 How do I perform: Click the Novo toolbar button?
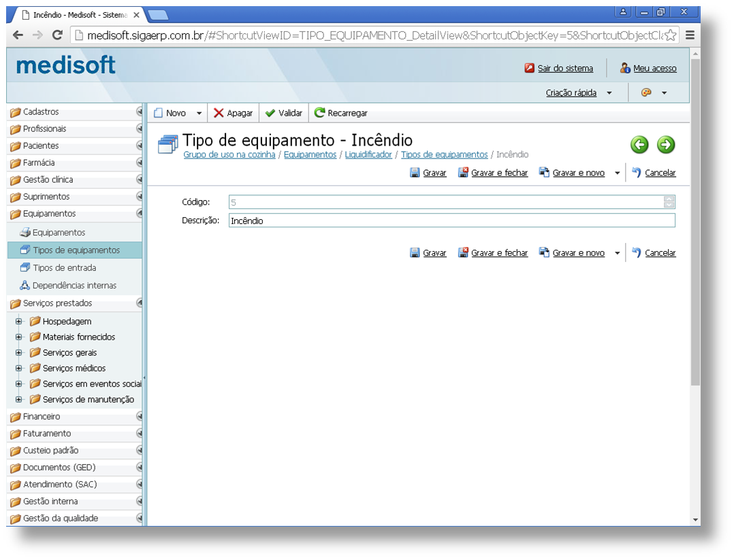click(x=170, y=113)
